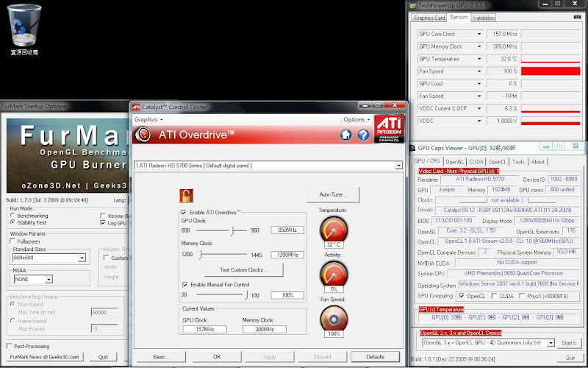
Task: Click the GPU-Z screenshot camera icon
Action: point(577,17)
